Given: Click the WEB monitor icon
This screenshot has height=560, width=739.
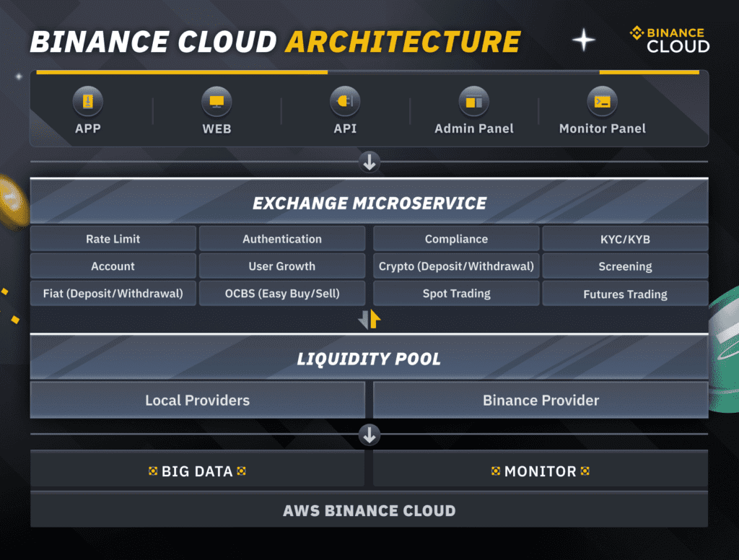Looking at the screenshot, I should click(x=217, y=101).
